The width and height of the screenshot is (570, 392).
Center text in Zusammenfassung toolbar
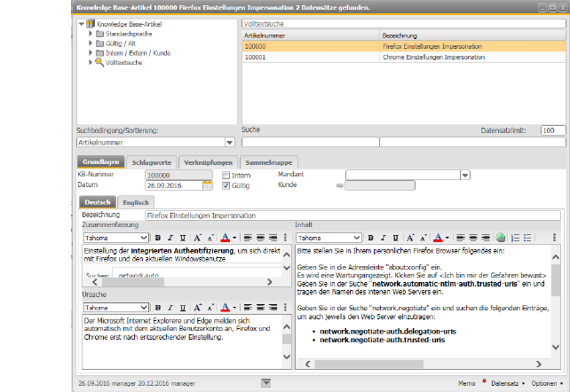pyautogui.click(x=260, y=238)
